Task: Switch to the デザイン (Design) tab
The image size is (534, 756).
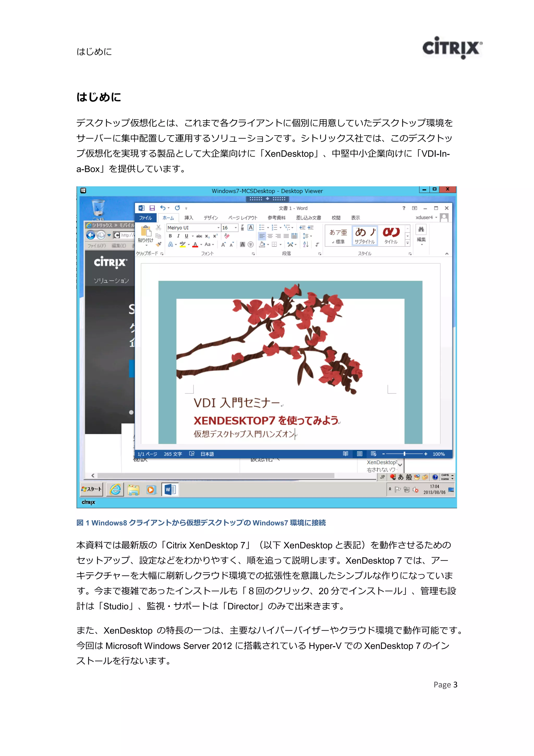Action: tap(211, 218)
